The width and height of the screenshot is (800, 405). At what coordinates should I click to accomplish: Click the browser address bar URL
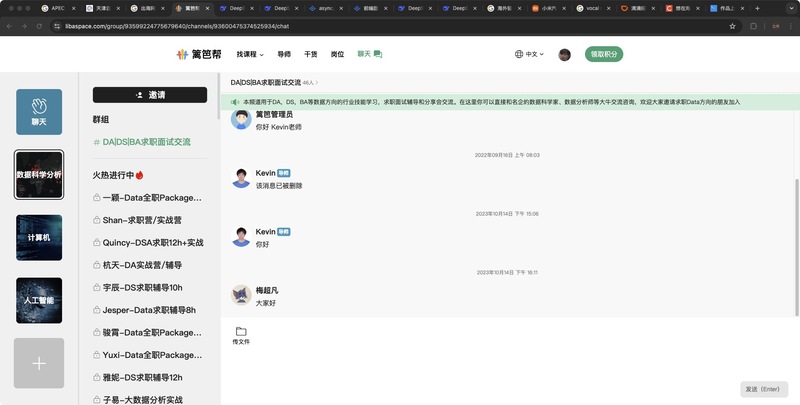(x=177, y=26)
